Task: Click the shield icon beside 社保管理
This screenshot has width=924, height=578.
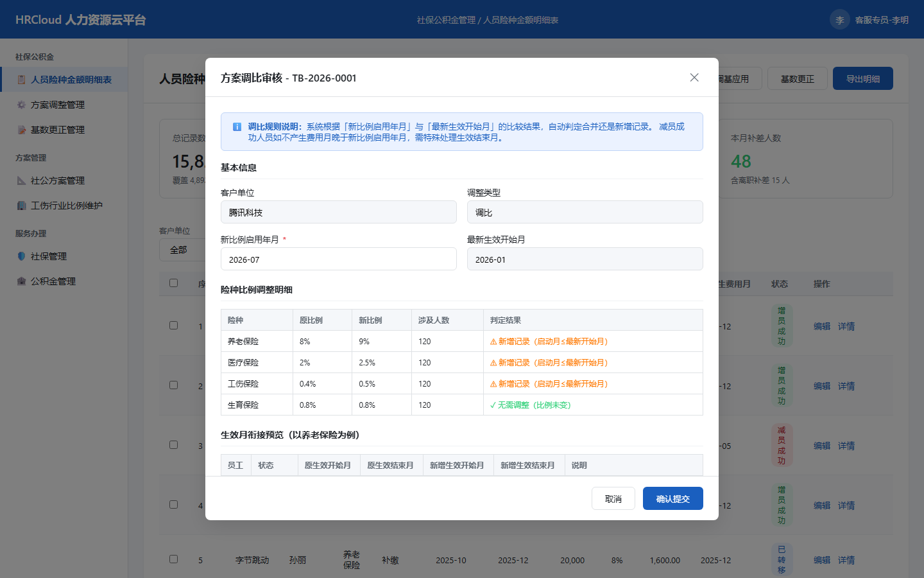Action: pyautogui.click(x=21, y=256)
